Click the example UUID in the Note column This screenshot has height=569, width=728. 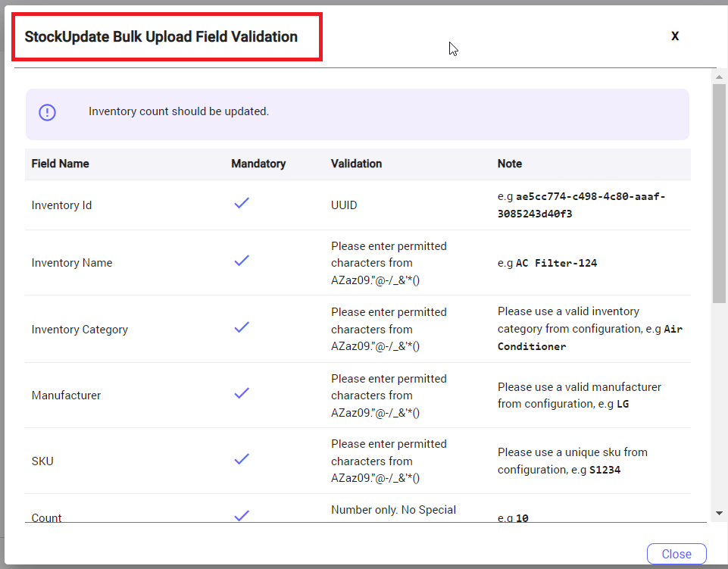coord(581,205)
